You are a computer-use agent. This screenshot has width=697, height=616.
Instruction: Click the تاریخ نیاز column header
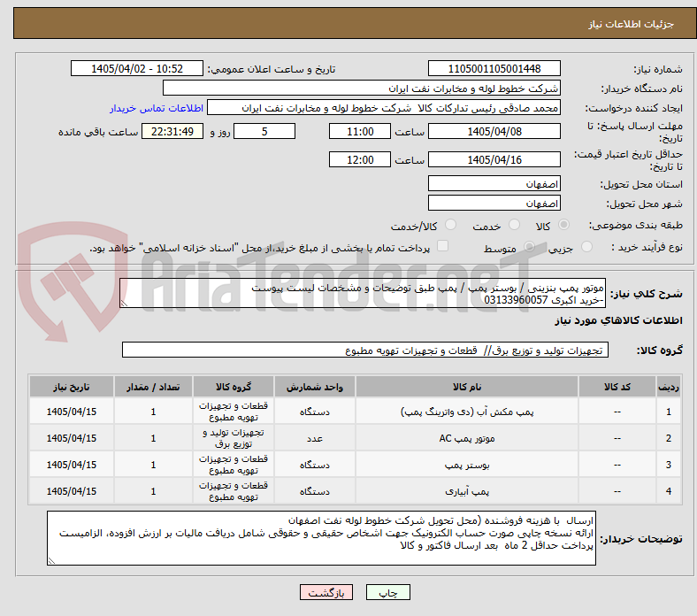(x=72, y=387)
